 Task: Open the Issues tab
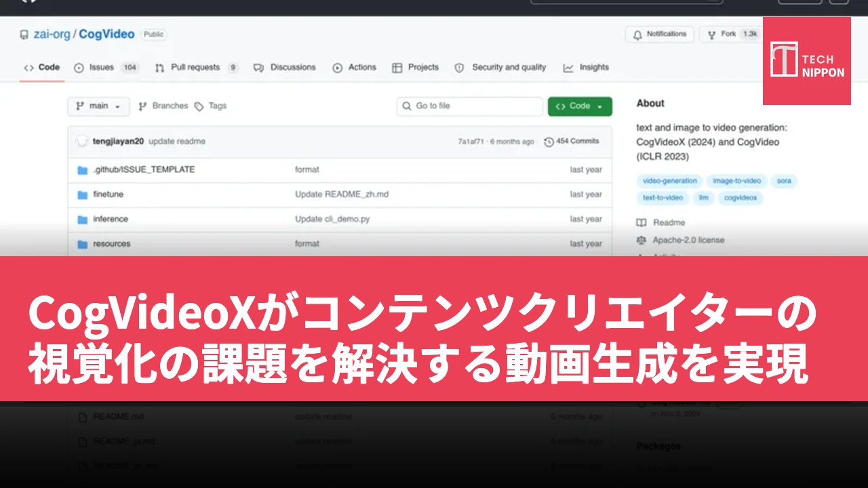[106, 68]
